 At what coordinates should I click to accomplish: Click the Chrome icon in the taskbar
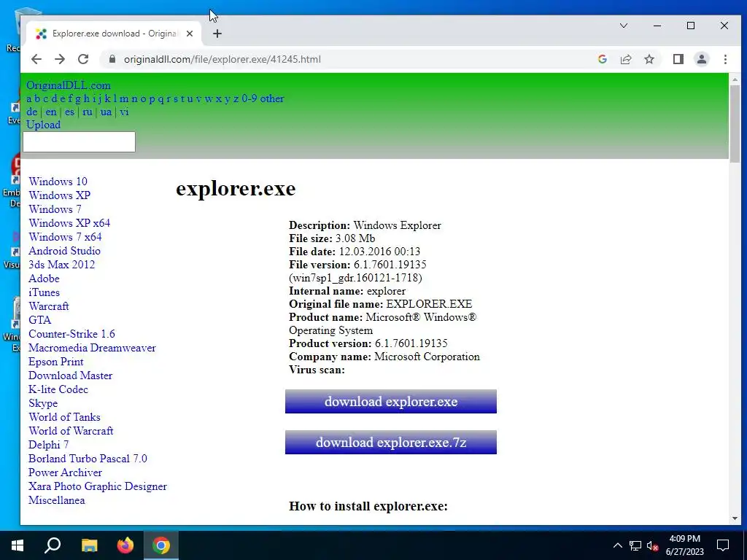[161, 545]
